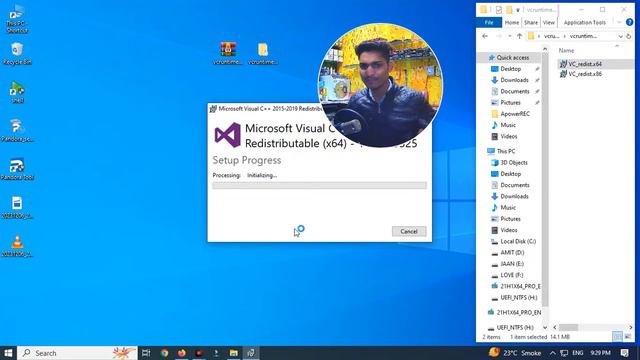Open Desktop under Quick access
The image size is (640, 360).
510,69
